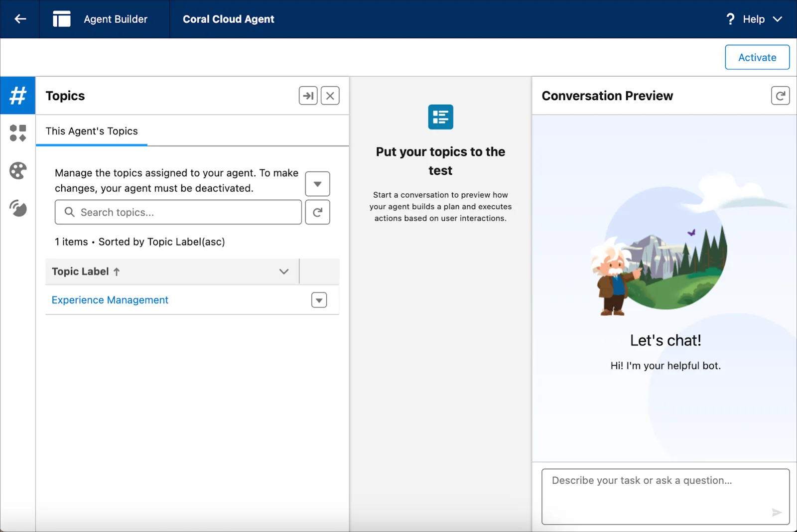Click the message input to describe a task

tap(665, 496)
